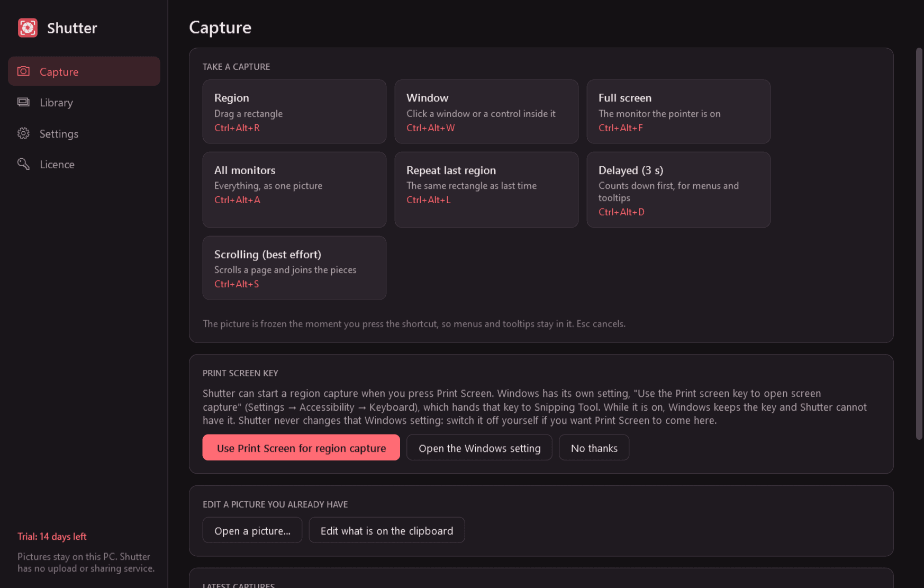Viewport: 924px width, 588px height.
Task: Capture the Full screen
Action: [678, 111]
